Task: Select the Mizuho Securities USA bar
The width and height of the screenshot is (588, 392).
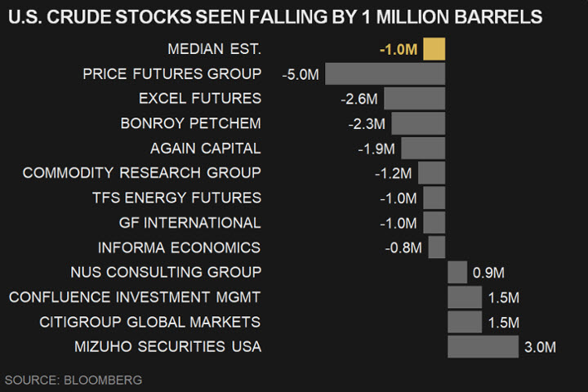Action: [483, 346]
